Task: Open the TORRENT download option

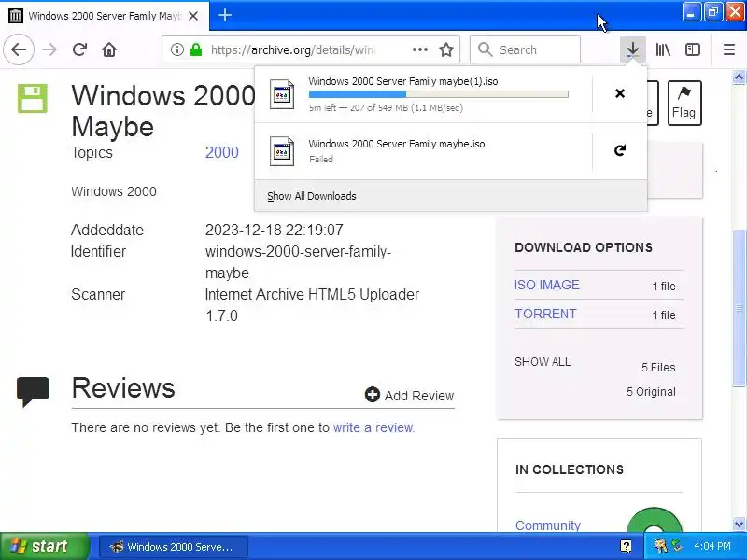Action: (545, 314)
